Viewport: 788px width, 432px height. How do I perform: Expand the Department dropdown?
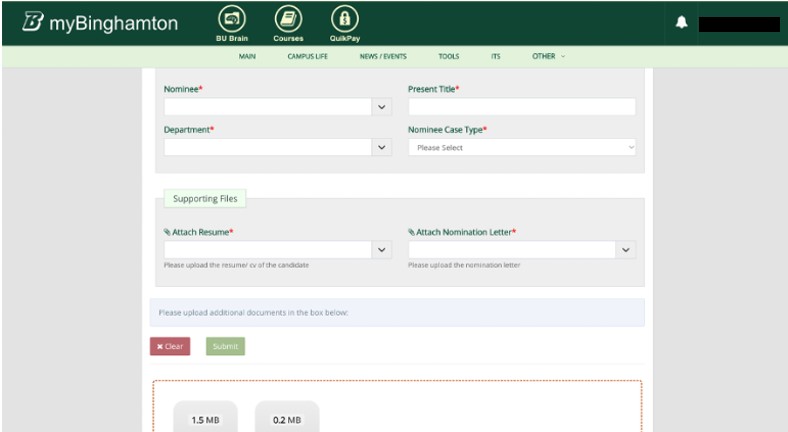(x=381, y=147)
